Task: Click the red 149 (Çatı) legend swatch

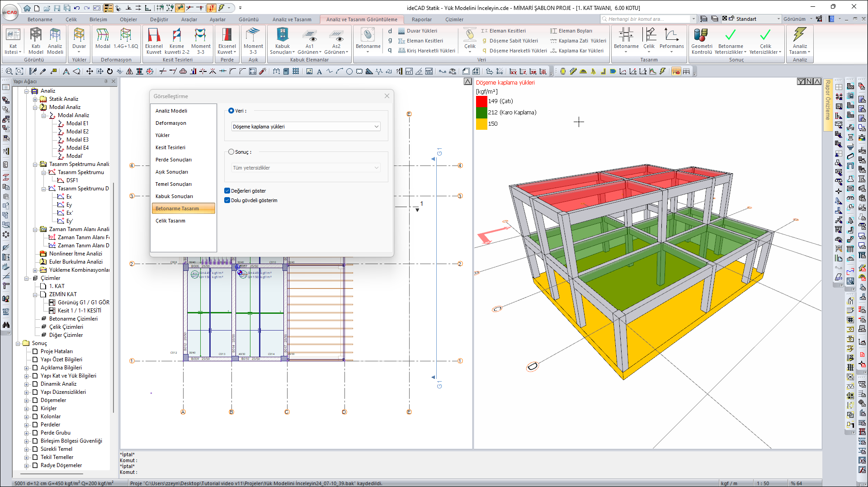Action: tap(481, 101)
